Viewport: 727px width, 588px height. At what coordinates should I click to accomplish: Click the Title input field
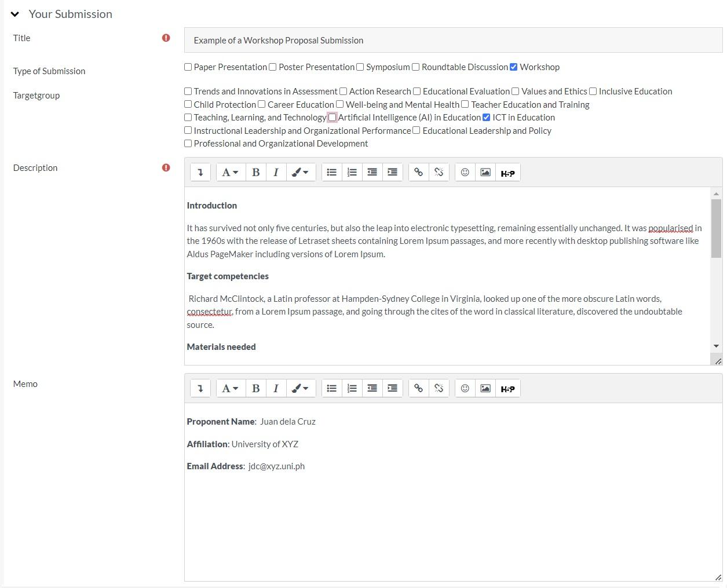point(453,41)
